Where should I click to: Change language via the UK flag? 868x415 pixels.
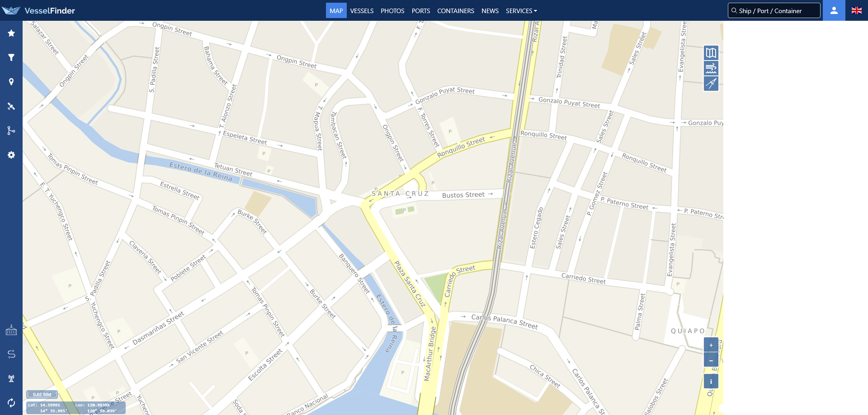click(857, 10)
